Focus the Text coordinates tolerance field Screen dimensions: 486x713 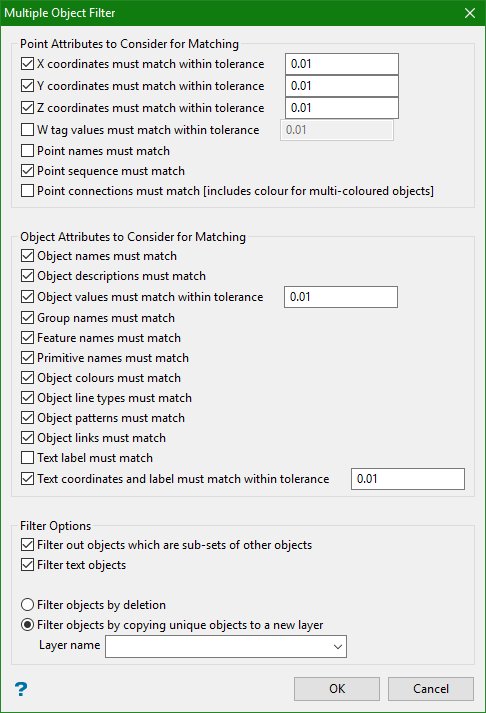pyautogui.click(x=408, y=479)
